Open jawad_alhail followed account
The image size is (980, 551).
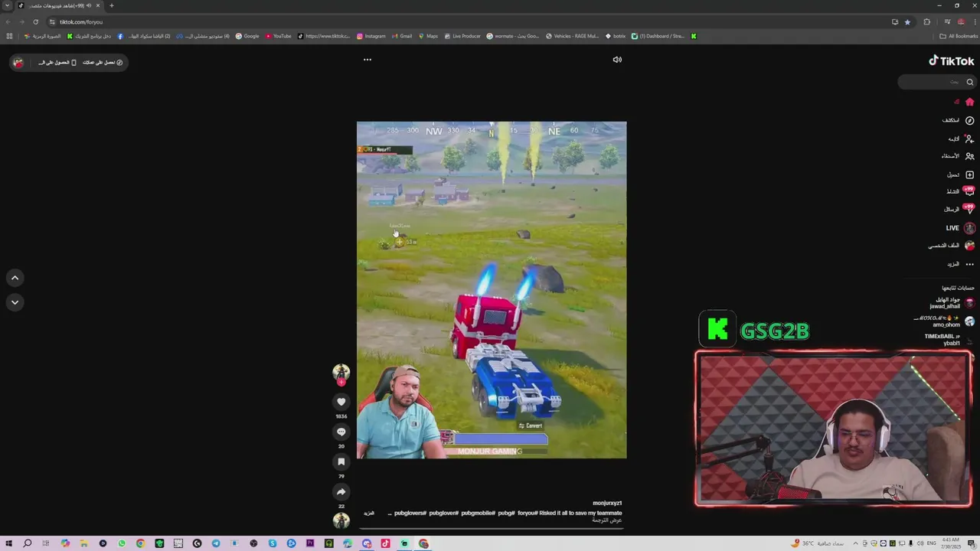tap(952, 303)
